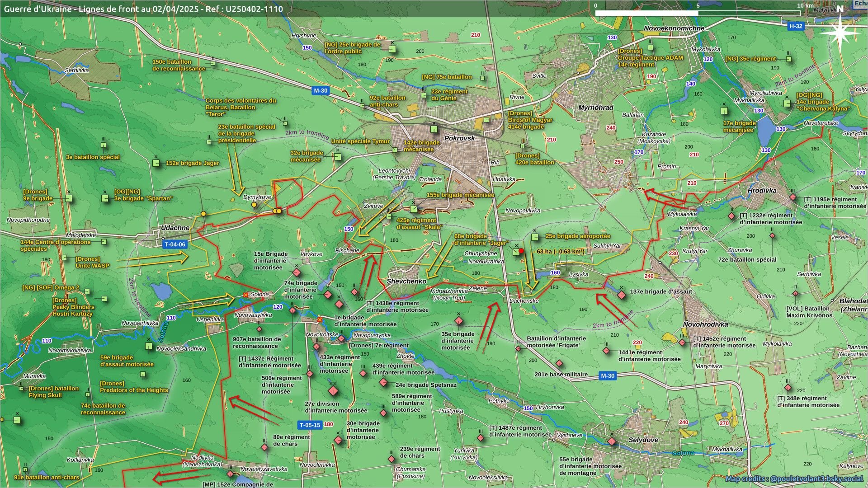
Task: Select the green marker of 14e brigade "Chervona Kalyna"
Action: pos(787,103)
